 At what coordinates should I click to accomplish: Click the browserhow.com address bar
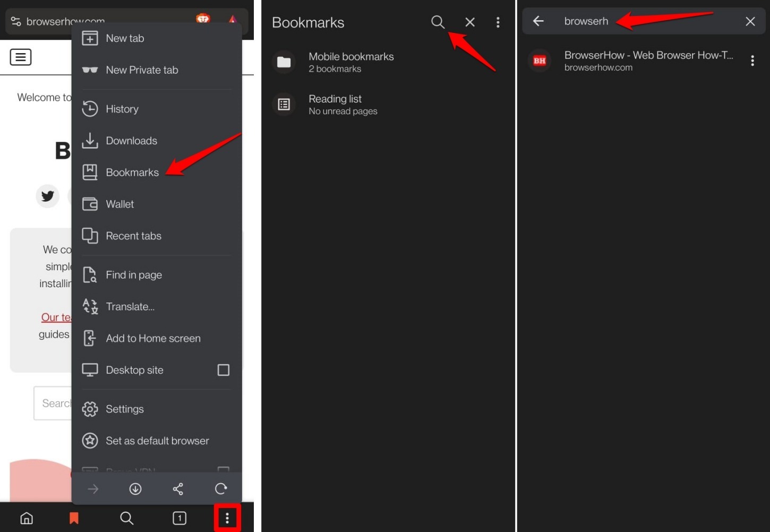click(65, 21)
